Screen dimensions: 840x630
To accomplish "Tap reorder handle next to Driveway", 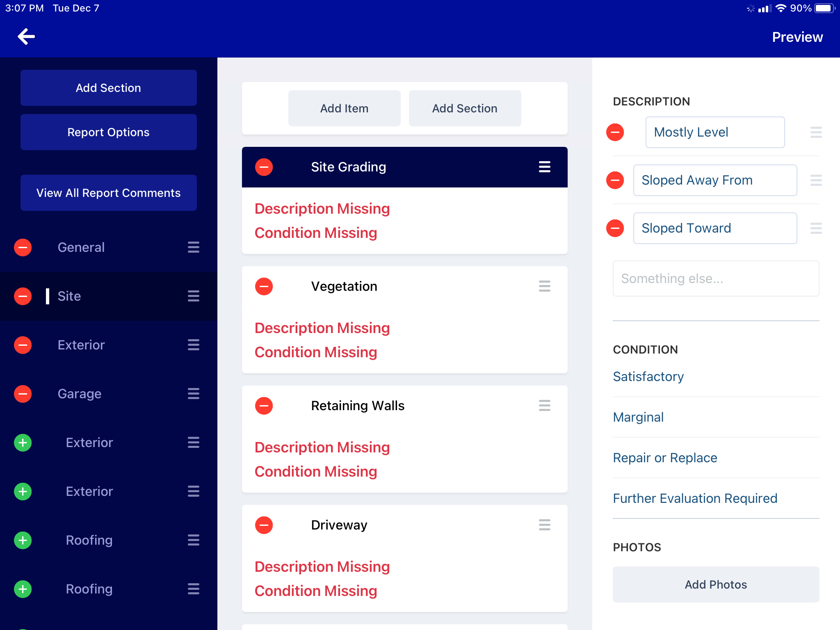I will 544,525.
